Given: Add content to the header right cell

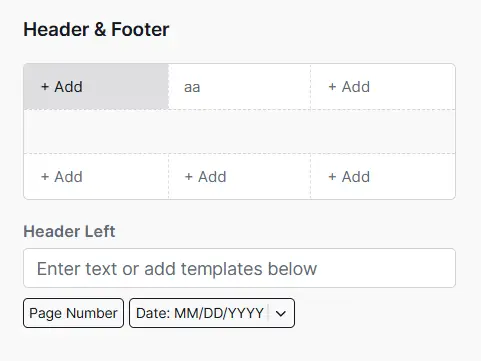Looking at the screenshot, I should (383, 87).
